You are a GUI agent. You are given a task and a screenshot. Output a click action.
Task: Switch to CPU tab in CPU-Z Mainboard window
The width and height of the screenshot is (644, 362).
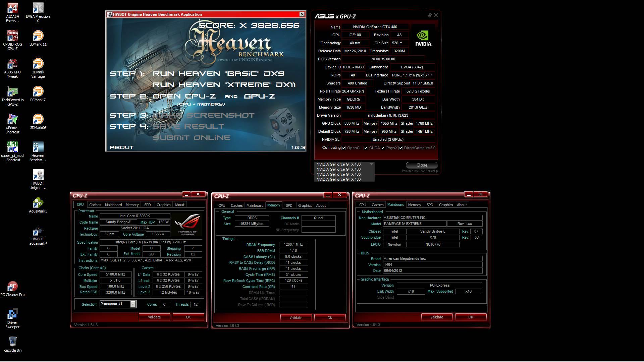(363, 205)
